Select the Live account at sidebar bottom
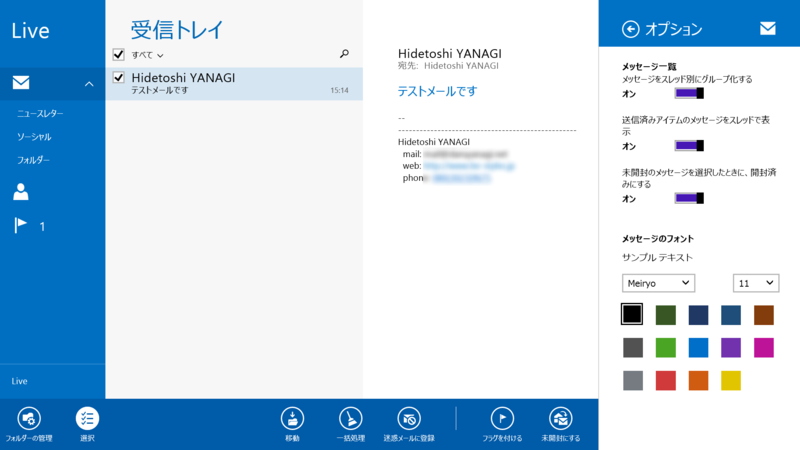Image resolution: width=800 pixels, height=450 pixels. 19,381
